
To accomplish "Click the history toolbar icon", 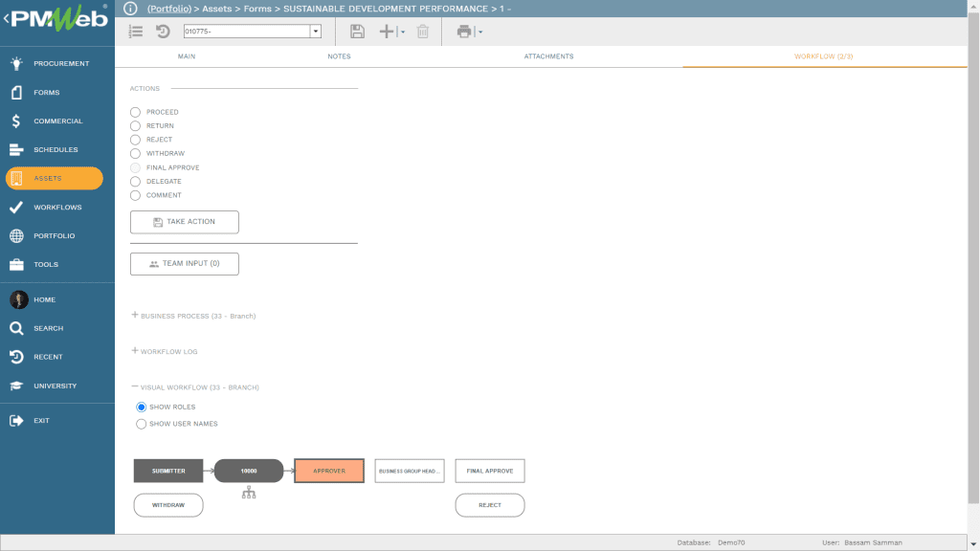I will [x=163, y=32].
